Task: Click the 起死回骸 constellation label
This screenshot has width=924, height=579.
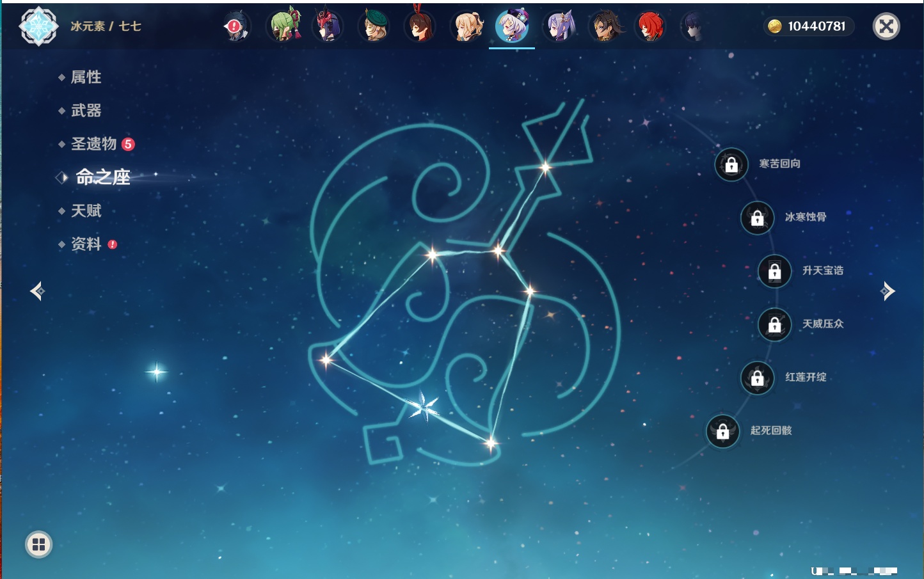Action: (771, 431)
